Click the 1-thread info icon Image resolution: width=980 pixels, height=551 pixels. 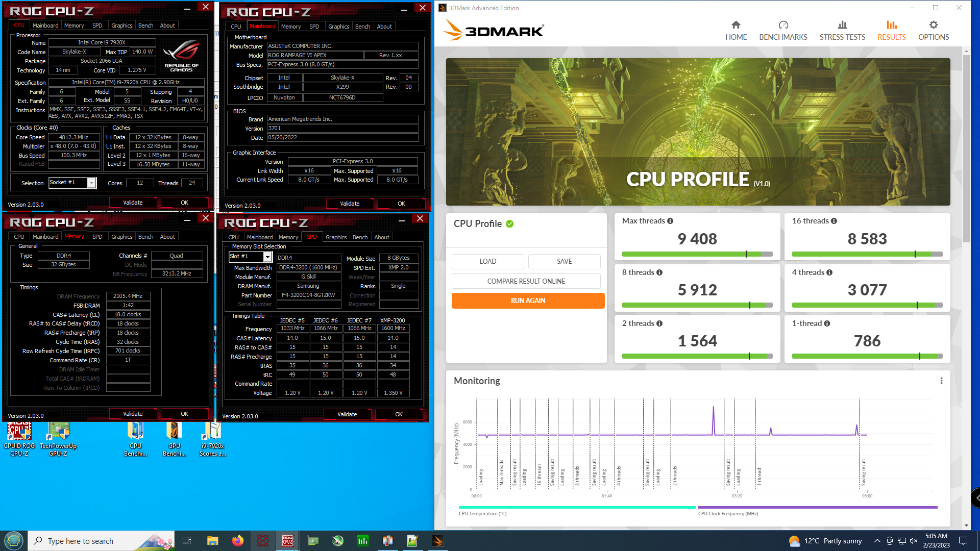pyautogui.click(x=827, y=323)
